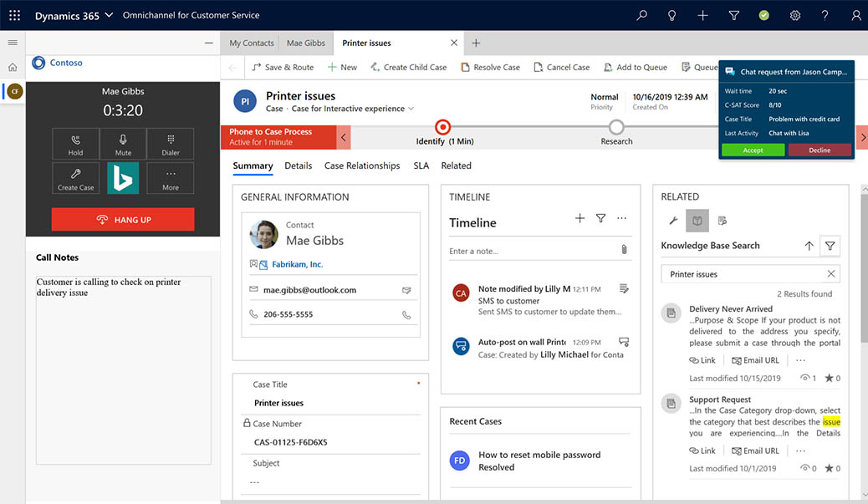The width and height of the screenshot is (868, 504).
Task: Click the lightbulb assistant icon
Action: pos(671,16)
